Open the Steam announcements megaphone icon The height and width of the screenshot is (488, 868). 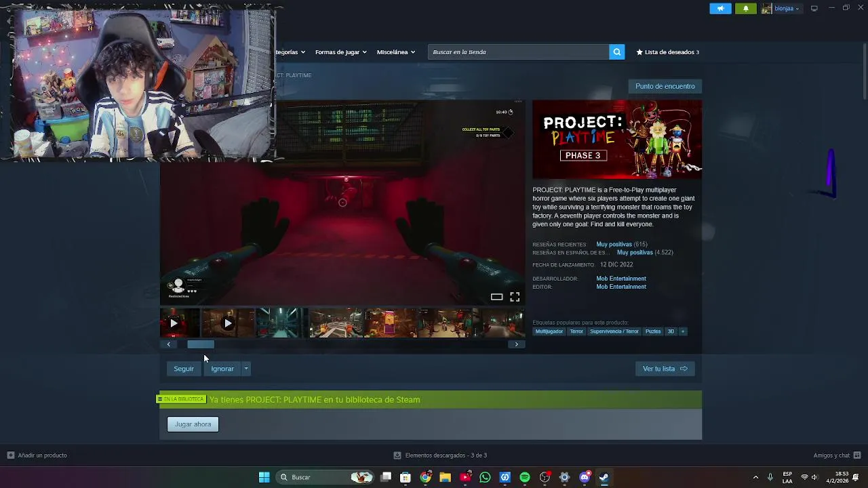(720, 9)
